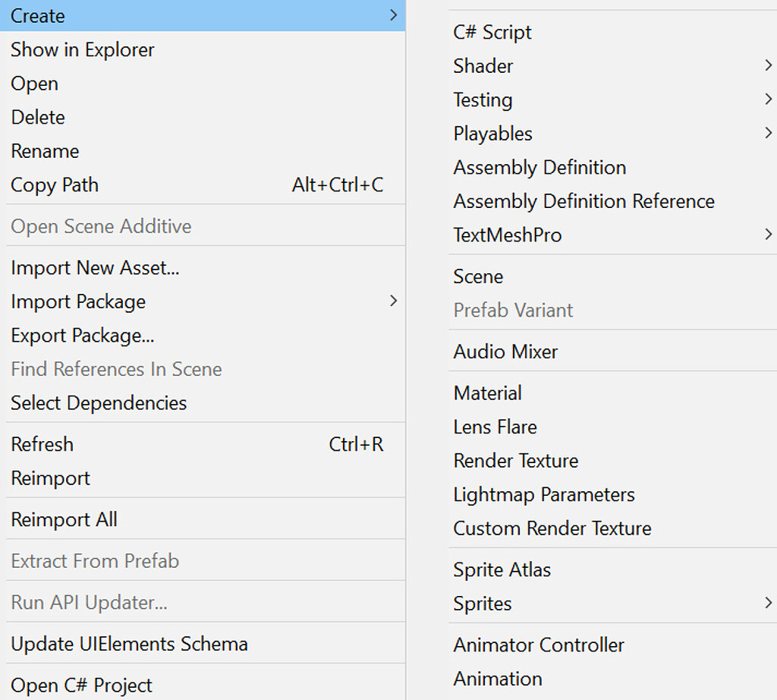
Task: Select Copy Path menu entry
Action: pyautogui.click(x=55, y=185)
